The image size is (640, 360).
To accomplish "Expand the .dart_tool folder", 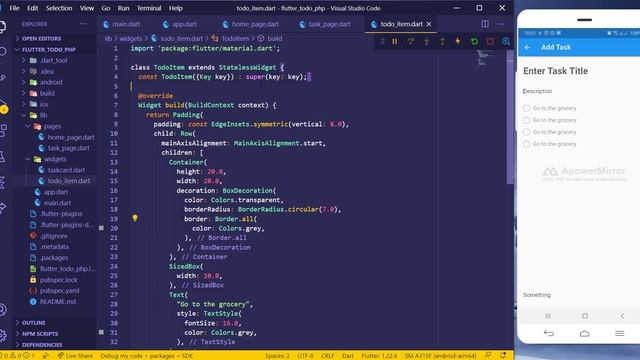I will pos(54,60).
